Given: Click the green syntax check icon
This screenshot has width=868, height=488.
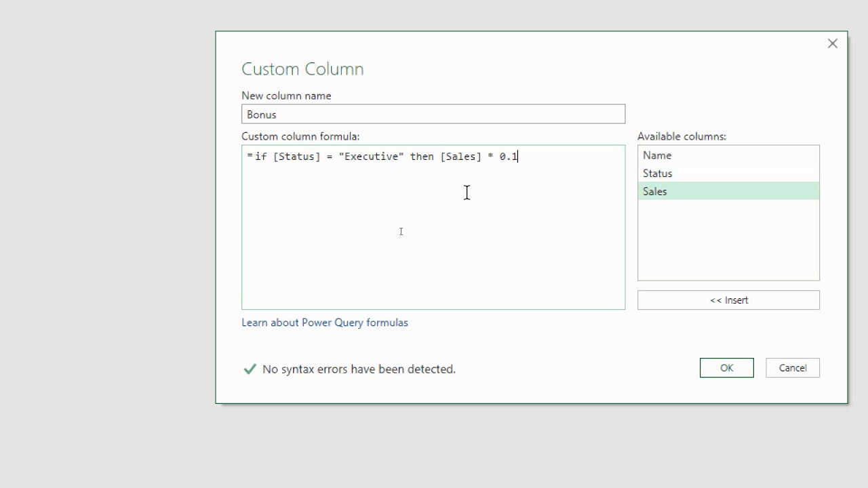Looking at the screenshot, I should click(x=250, y=369).
